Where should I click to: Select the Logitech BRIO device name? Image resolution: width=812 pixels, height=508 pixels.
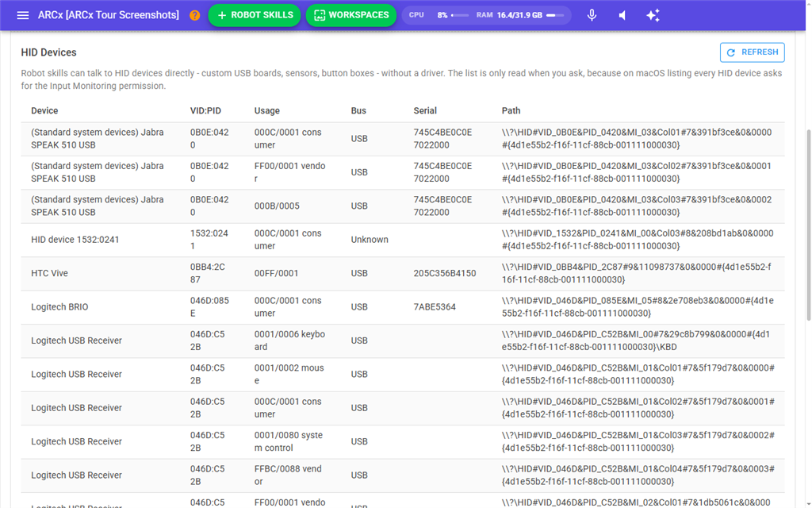pyautogui.click(x=59, y=307)
